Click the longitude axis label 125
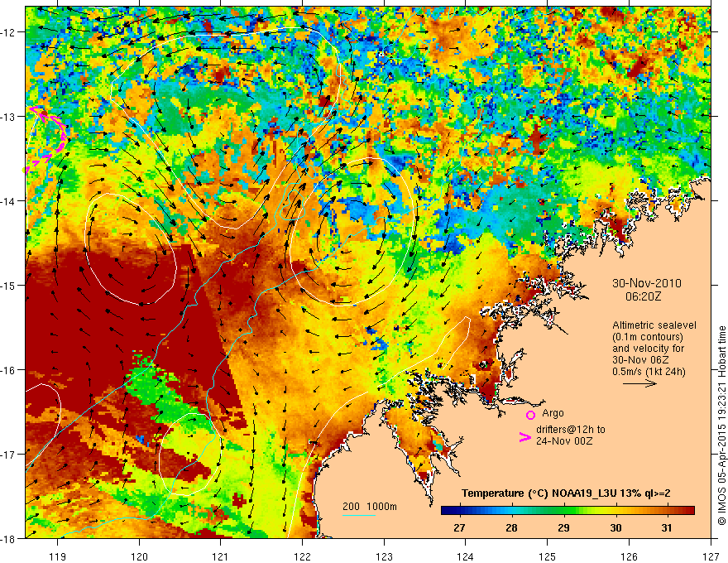 (x=547, y=556)
